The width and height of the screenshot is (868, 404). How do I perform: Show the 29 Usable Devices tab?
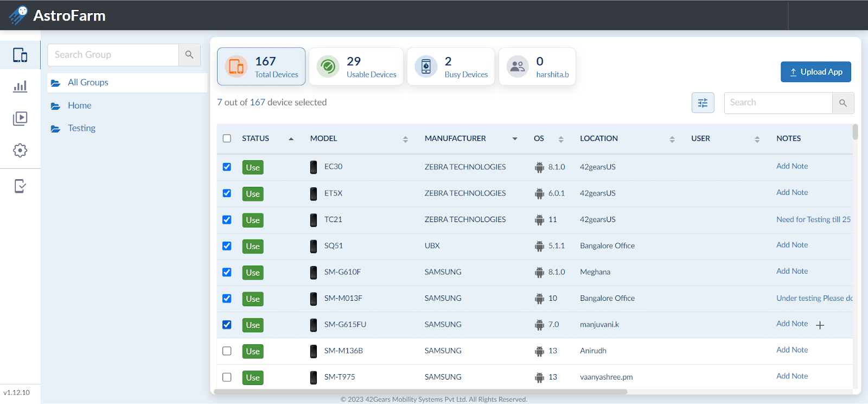(x=356, y=66)
